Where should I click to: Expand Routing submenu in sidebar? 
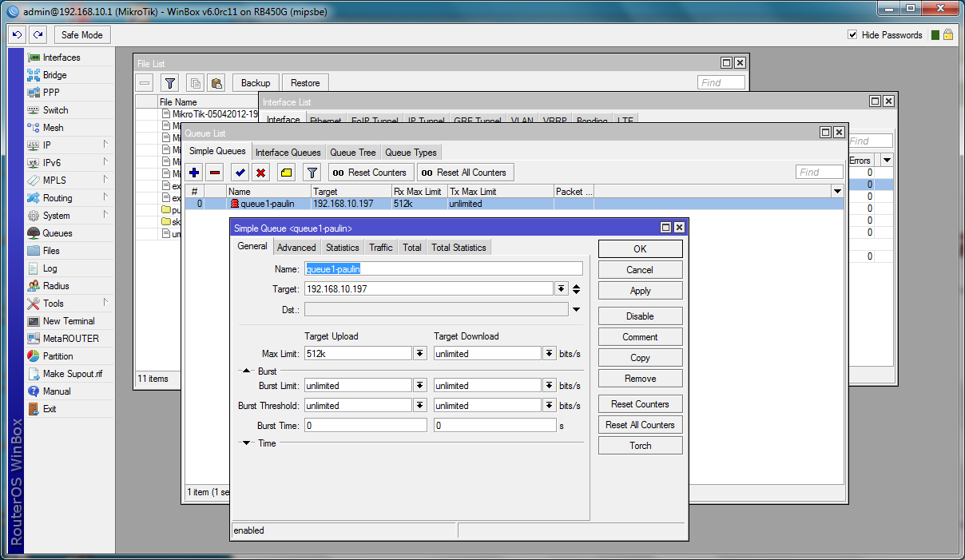[x=105, y=198]
